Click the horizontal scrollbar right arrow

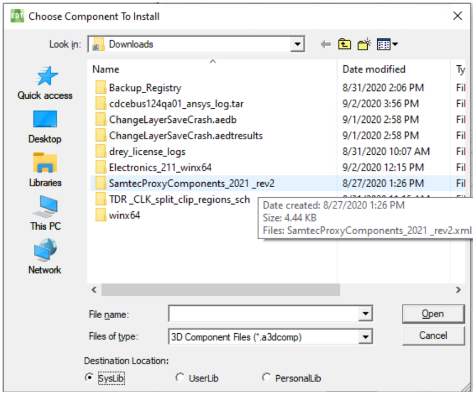(458, 290)
